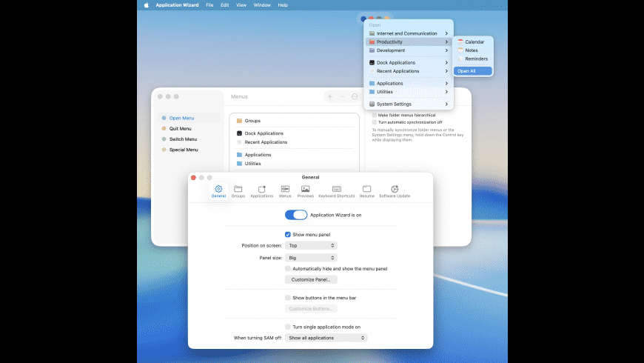Open Keyboard Shortcuts preferences icon

coord(336,189)
